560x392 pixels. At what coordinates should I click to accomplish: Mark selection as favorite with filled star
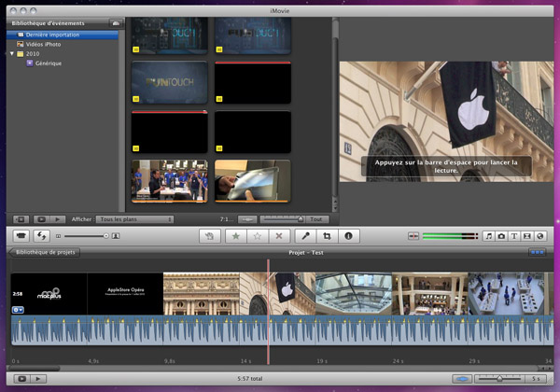coord(236,236)
